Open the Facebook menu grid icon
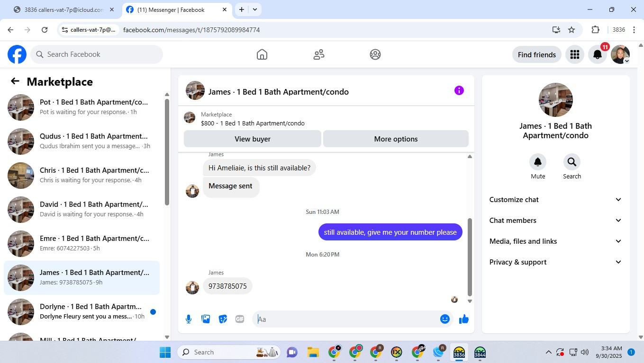644x363 pixels. (575, 54)
